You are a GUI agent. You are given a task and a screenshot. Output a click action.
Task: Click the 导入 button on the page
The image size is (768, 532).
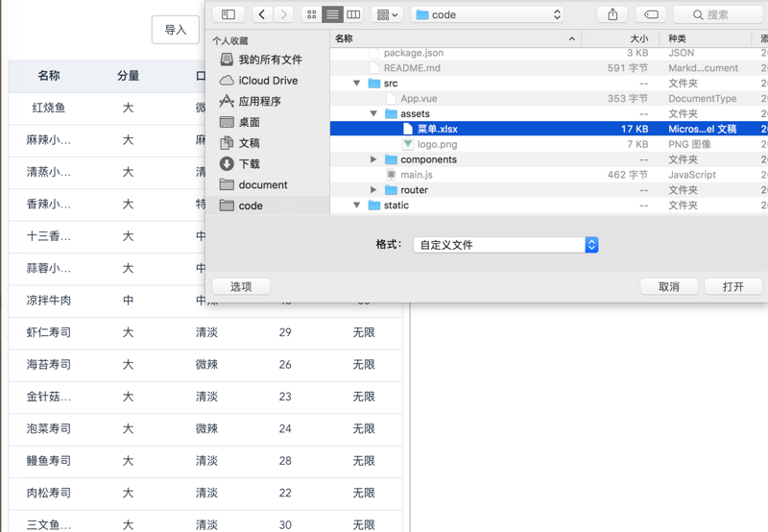[x=176, y=30]
